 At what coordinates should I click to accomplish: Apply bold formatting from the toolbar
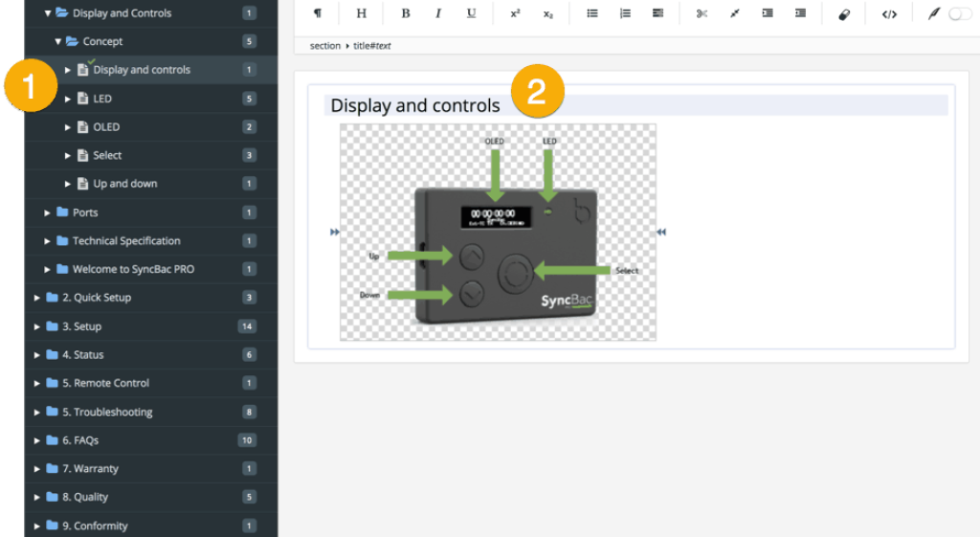coord(406,14)
